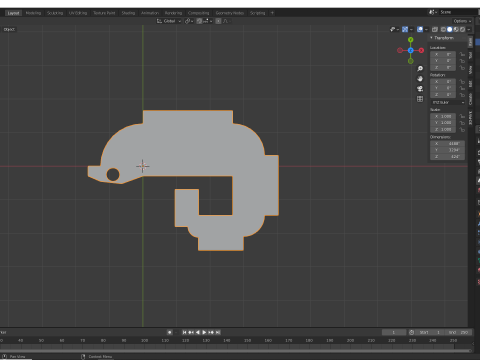Play animation in reverse
The width and height of the screenshot is (480, 360).
tap(198, 332)
